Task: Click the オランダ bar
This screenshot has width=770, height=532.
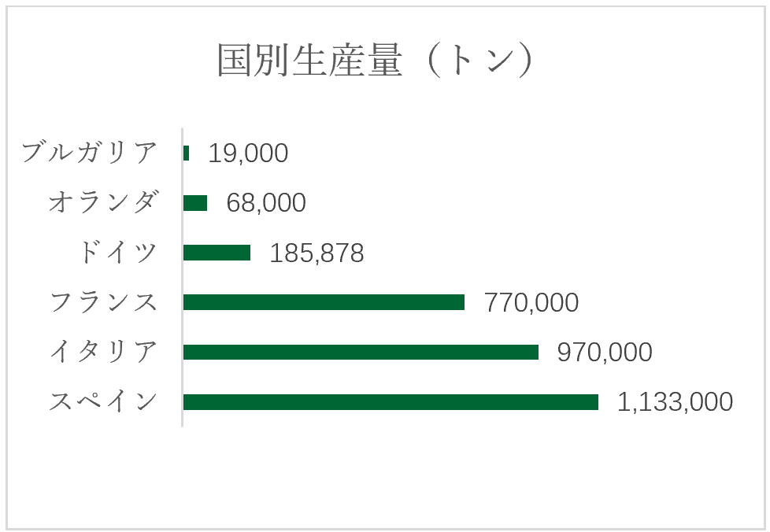Action: click(195, 203)
